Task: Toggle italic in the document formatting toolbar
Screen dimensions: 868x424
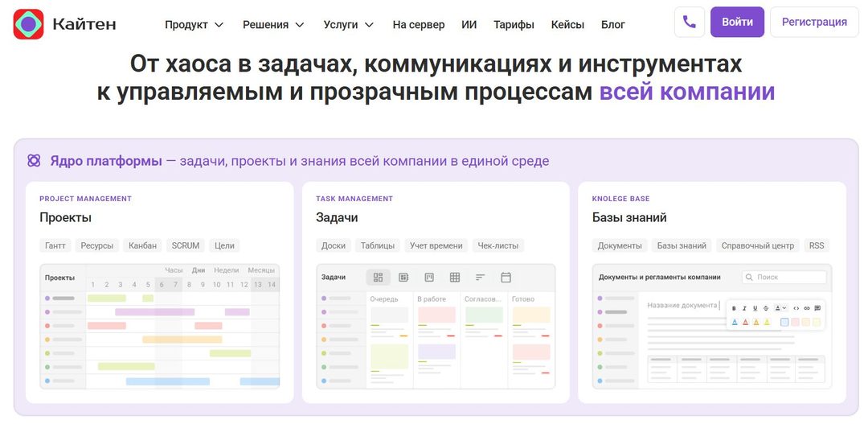Action: coord(744,308)
